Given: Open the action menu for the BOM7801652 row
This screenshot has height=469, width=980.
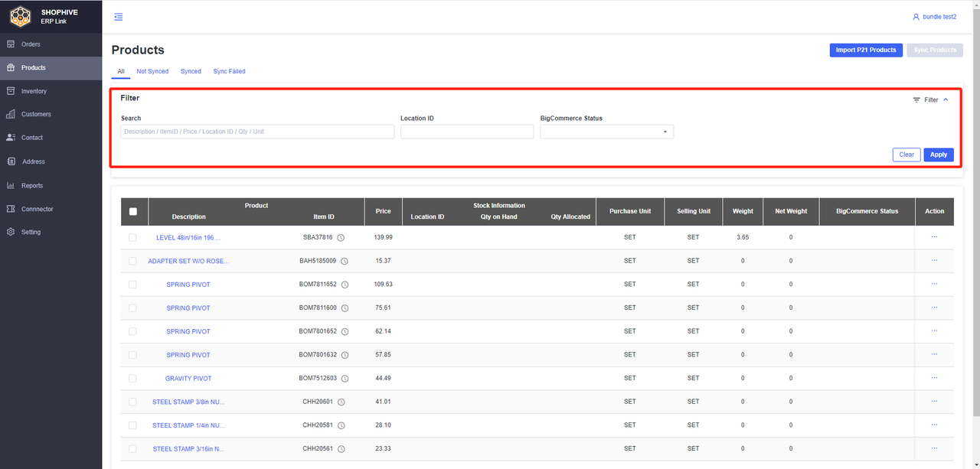Looking at the screenshot, I should pyautogui.click(x=934, y=331).
